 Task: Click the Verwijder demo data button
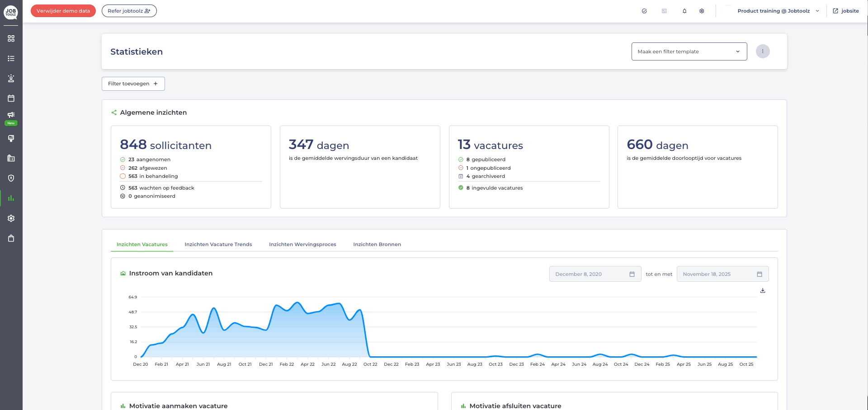pos(63,11)
